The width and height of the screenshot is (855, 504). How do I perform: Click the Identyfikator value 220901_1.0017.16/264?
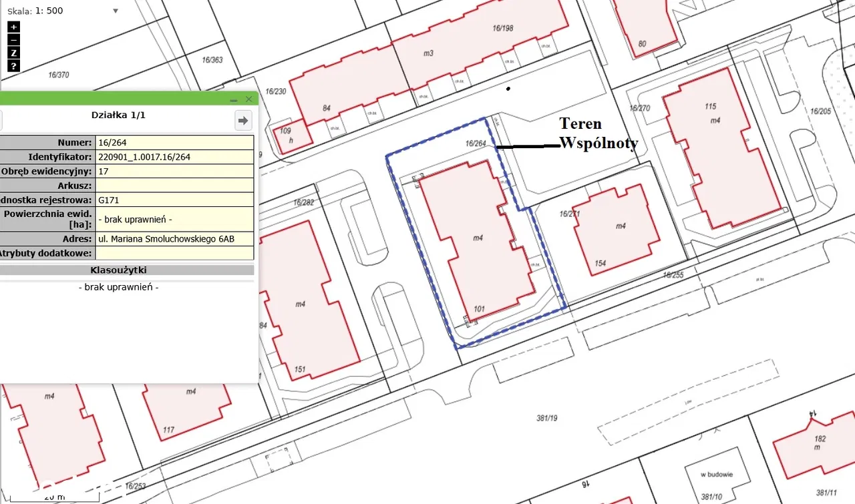coord(144,157)
